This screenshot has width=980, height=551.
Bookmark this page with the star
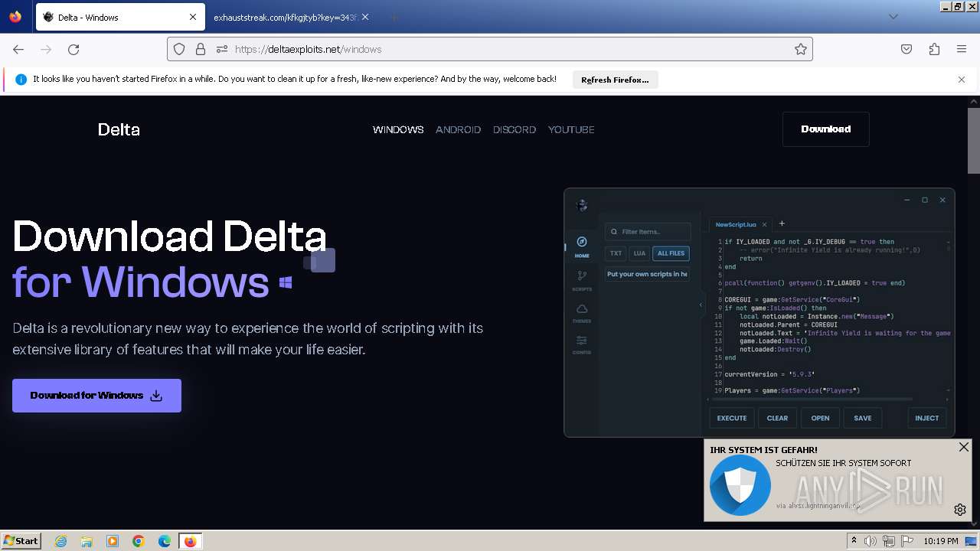801,49
